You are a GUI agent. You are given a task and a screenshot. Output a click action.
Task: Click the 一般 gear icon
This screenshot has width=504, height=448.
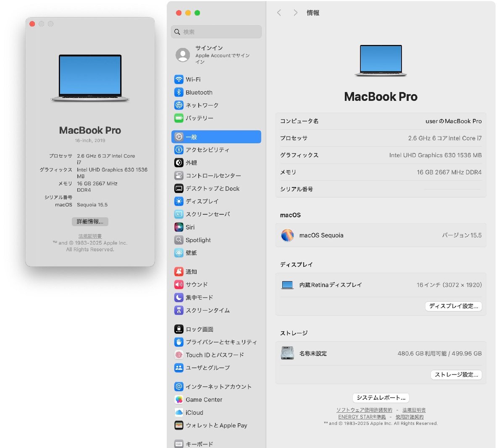click(x=179, y=137)
